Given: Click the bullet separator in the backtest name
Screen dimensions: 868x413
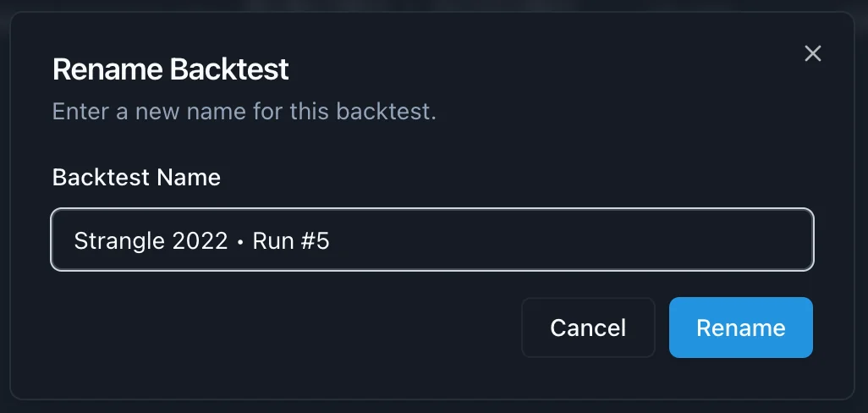Looking at the screenshot, I should tap(240, 242).
